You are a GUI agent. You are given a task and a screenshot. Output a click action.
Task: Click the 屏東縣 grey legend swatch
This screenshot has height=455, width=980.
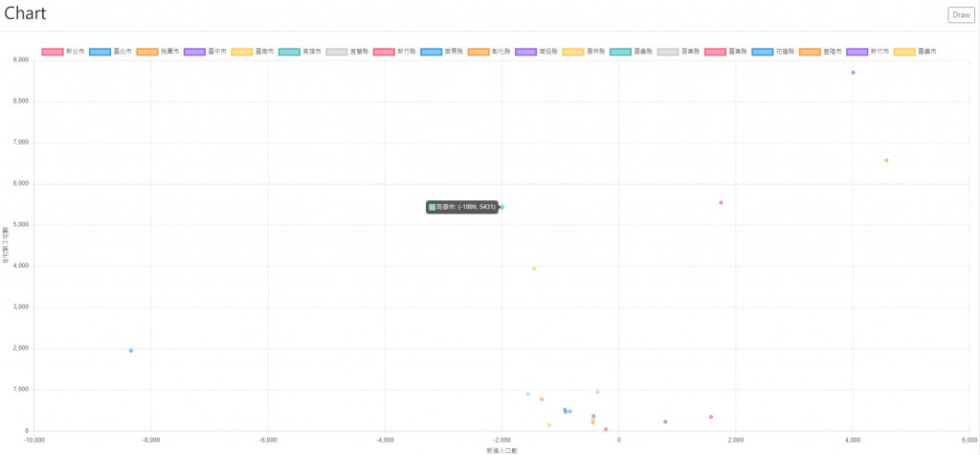pos(667,52)
